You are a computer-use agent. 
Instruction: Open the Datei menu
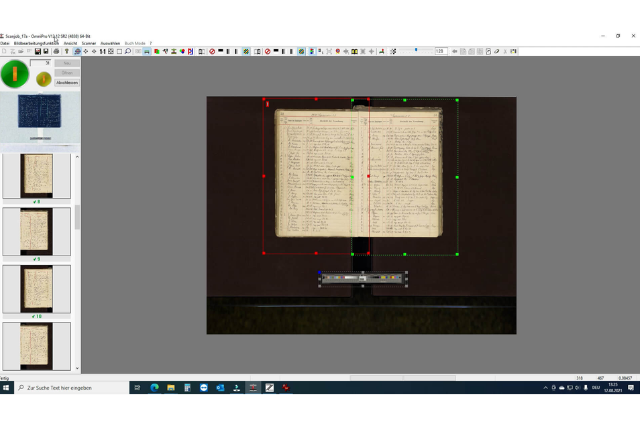(x=5, y=43)
